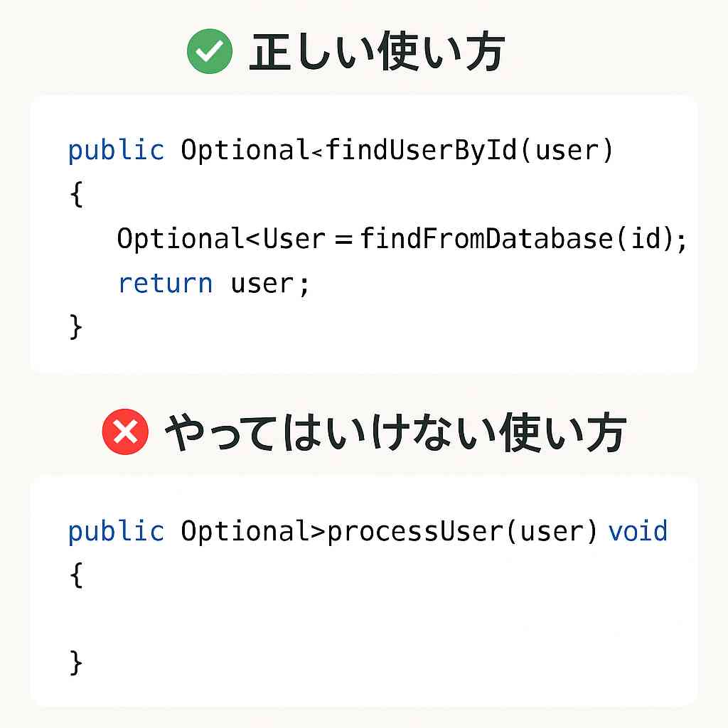This screenshot has width=728, height=728.
Task: Click the findFromDatabase(id); call
Action: pyautogui.click(x=524, y=239)
